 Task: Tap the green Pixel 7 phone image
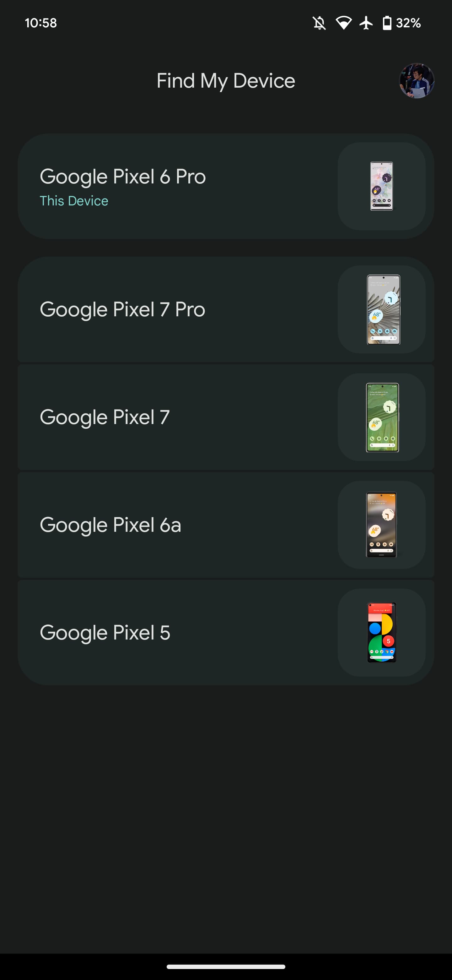382,417
